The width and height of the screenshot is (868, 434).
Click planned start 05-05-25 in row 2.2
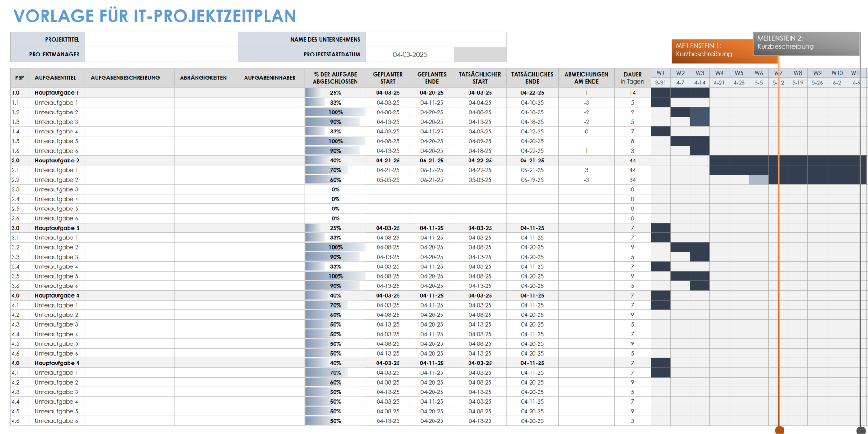(x=388, y=180)
